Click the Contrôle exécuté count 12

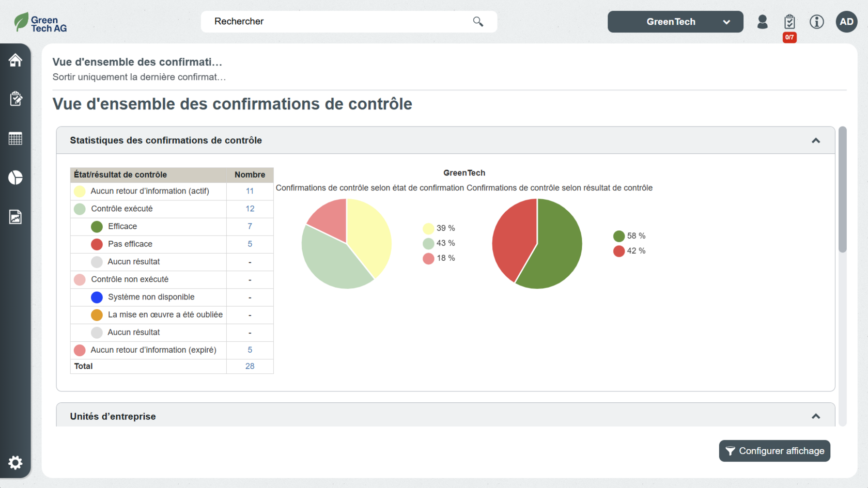(x=250, y=209)
